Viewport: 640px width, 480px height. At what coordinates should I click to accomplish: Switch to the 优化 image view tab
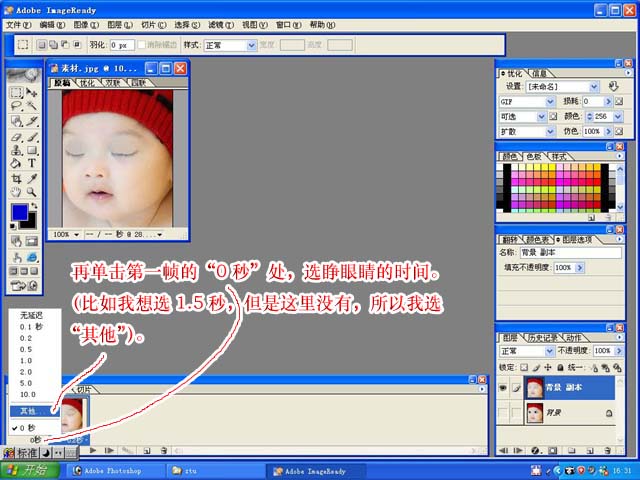[88, 83]
